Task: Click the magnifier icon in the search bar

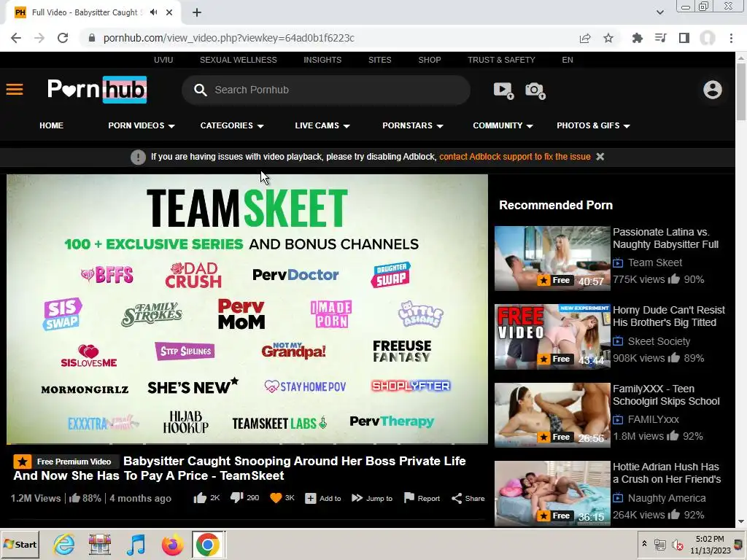Action: coord(201,90)
